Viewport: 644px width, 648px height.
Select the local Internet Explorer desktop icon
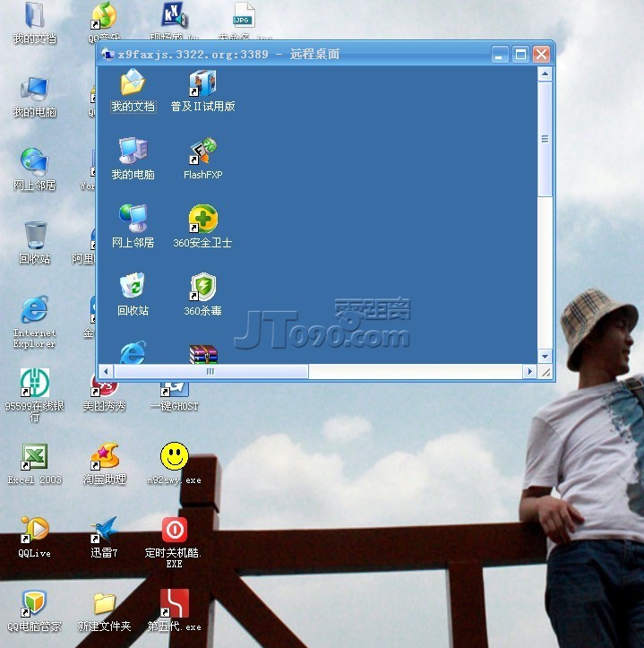[35, 322]
